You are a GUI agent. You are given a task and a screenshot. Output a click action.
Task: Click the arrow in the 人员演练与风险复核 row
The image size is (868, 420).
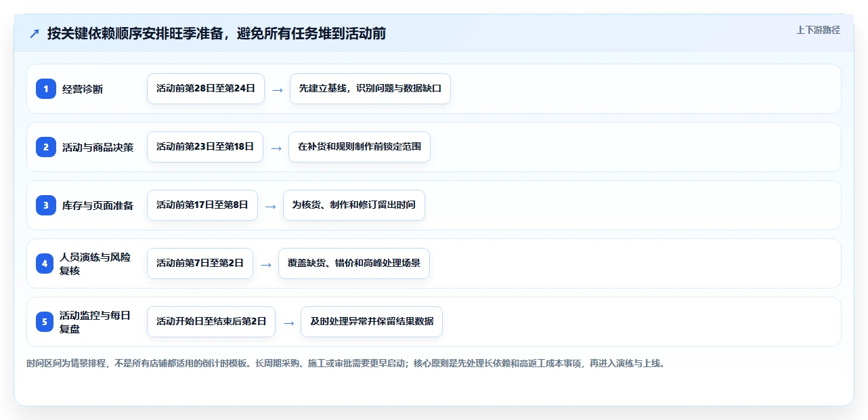(x=265, y=264)
